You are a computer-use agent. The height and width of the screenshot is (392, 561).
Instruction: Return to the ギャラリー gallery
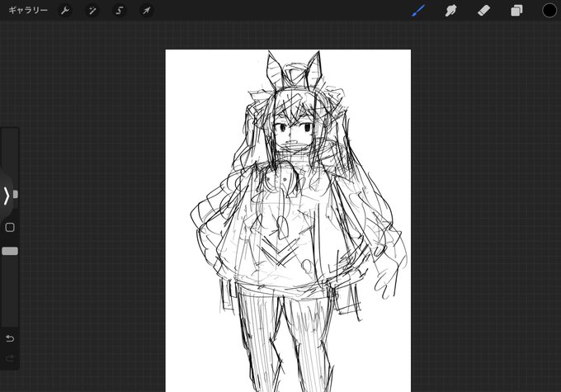tap(28, 11)
